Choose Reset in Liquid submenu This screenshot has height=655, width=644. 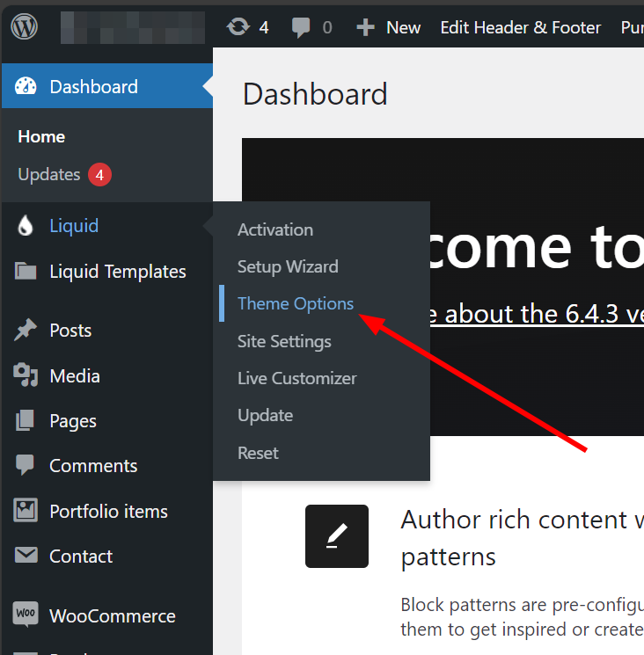(258, 453)
